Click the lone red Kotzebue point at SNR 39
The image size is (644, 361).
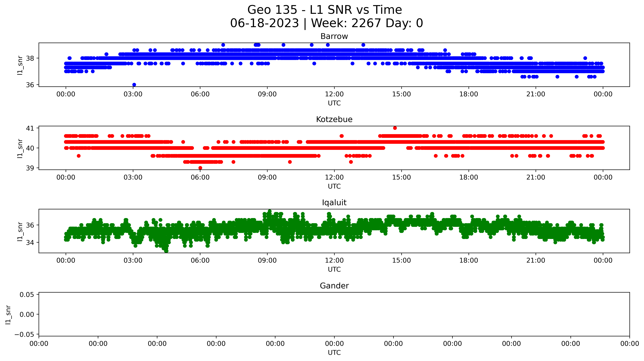pyautogui.click(x=200, y=168)
